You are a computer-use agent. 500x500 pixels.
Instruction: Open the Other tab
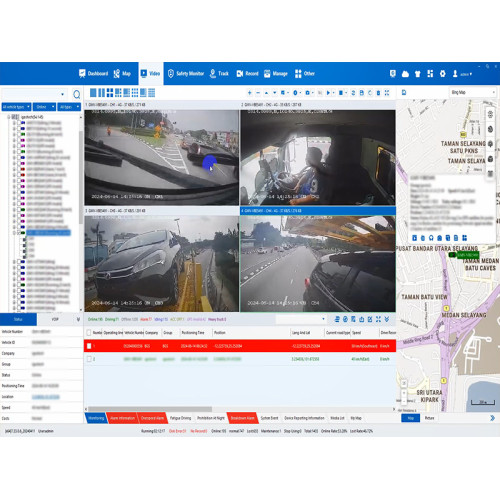coord(305,74)
